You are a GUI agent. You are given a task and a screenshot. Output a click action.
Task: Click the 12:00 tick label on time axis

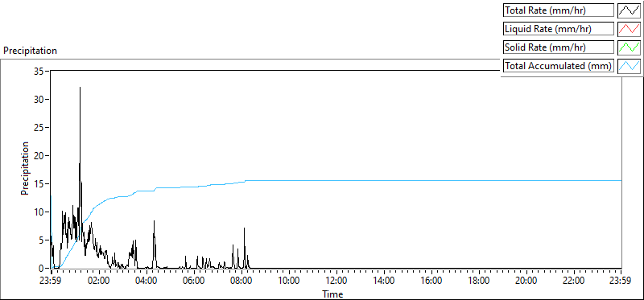[x=336, y=282]
